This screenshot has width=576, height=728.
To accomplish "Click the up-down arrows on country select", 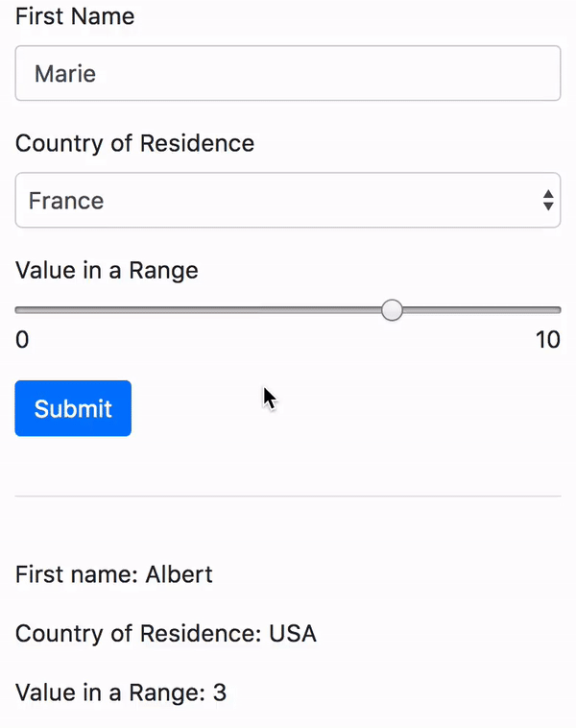I will 548,200.
